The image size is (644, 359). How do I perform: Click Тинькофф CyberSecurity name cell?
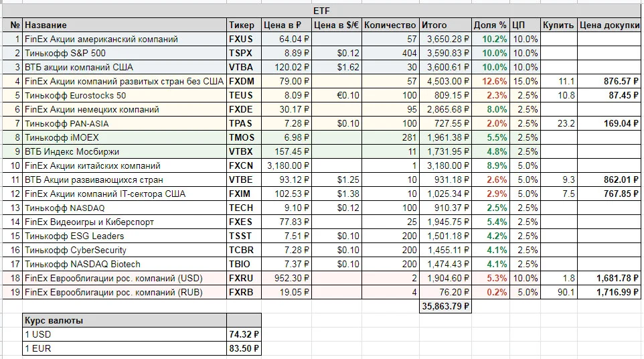125,250
